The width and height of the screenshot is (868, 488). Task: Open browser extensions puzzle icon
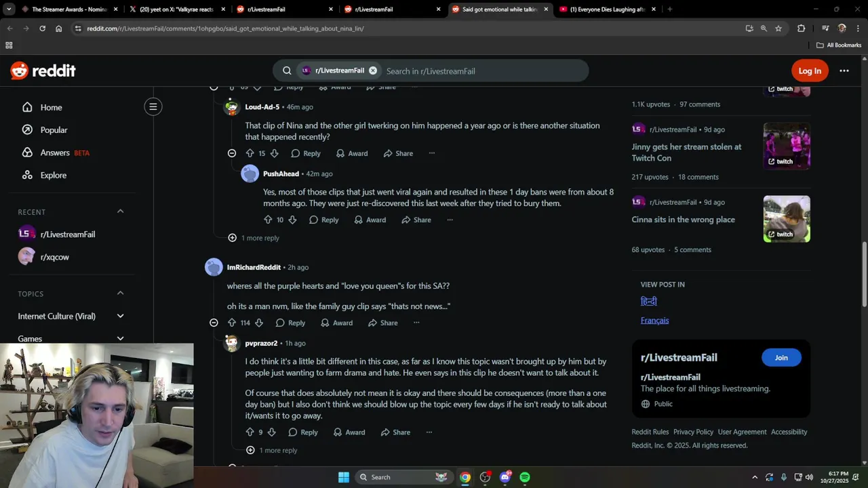(801, 28)
